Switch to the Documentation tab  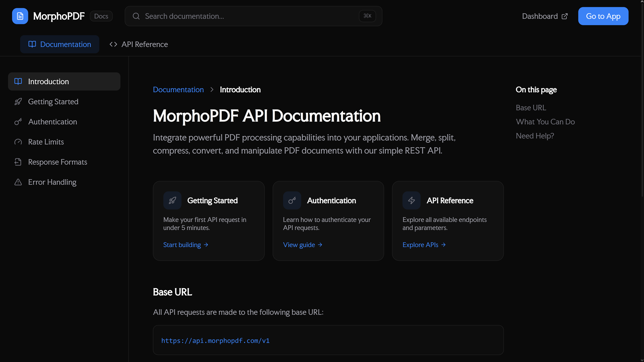(x=60, y=44)
